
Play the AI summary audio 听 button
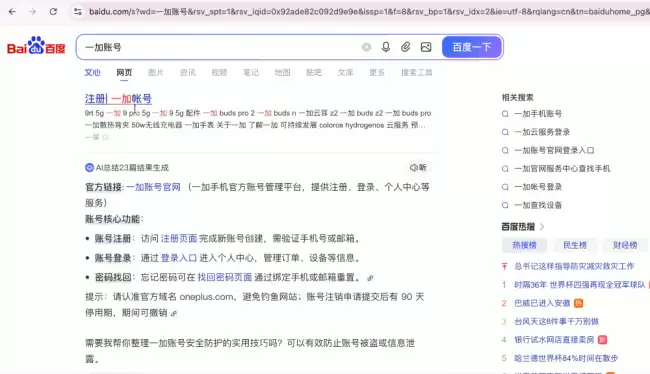[418, 168]
